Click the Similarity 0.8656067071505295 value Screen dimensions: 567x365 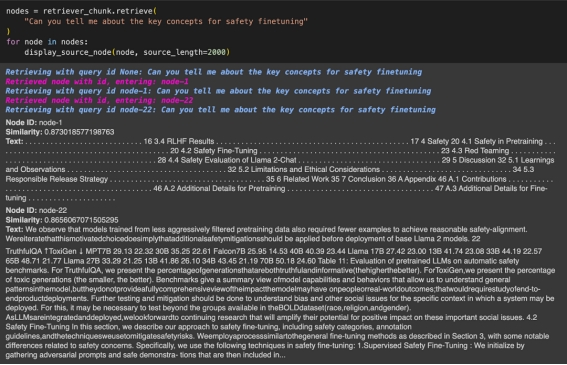tap(81, 220)
